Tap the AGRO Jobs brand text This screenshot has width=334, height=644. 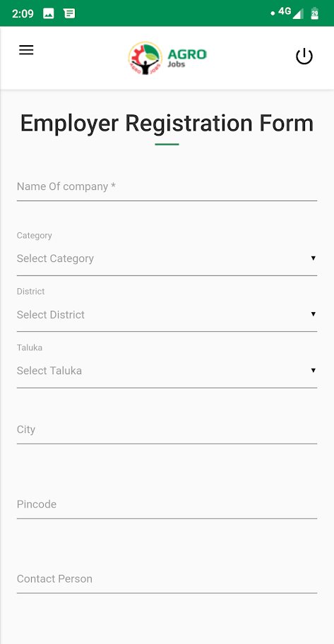click(x=187, y=58)
